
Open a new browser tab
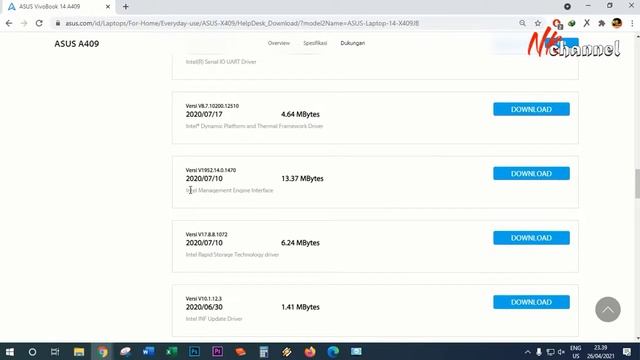point(126,7)
